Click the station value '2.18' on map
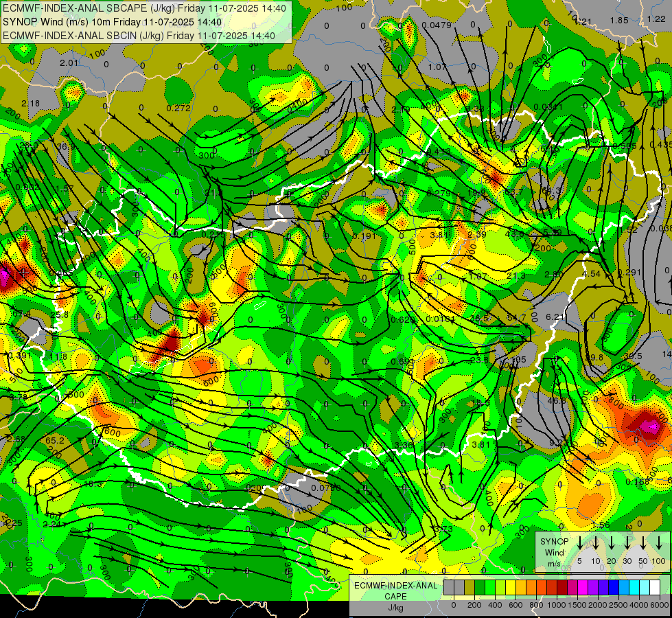The width and height of the screenshot is (672, 618). tap(30, 104)
